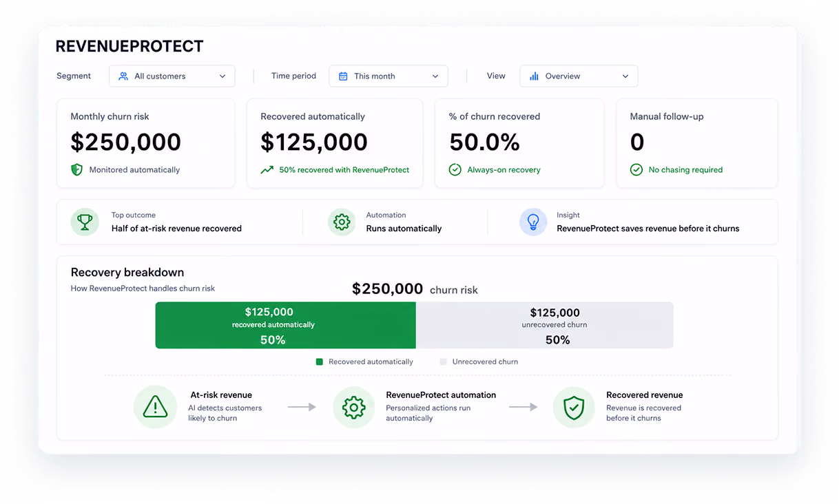Click the 'Recovered automatically' card title

click(x=313, y=116)
